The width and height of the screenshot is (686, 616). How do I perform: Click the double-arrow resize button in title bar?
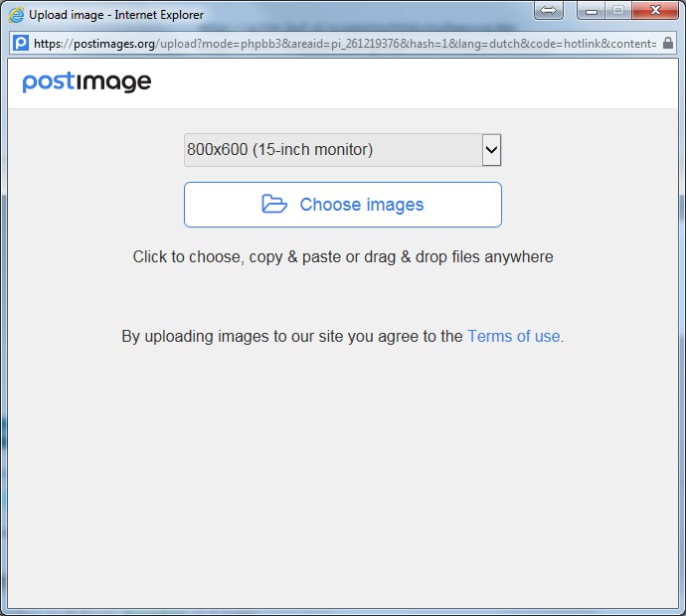548,10
